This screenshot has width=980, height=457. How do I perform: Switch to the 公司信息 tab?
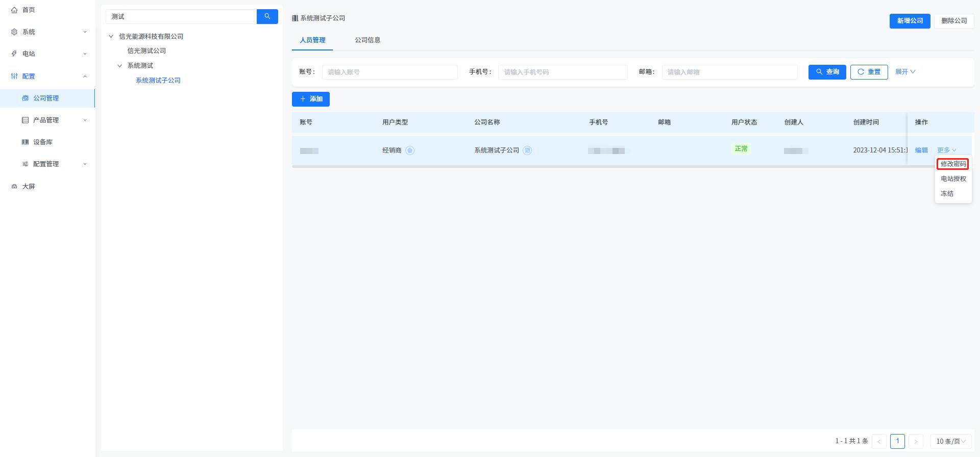tap(367, 40)
